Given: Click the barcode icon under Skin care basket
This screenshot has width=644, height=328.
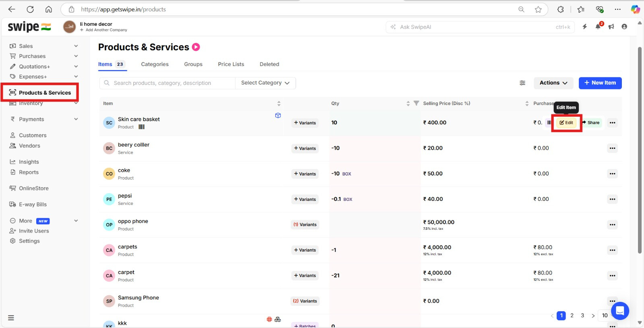Looking at the screenshot, I should tap(142, 127).
